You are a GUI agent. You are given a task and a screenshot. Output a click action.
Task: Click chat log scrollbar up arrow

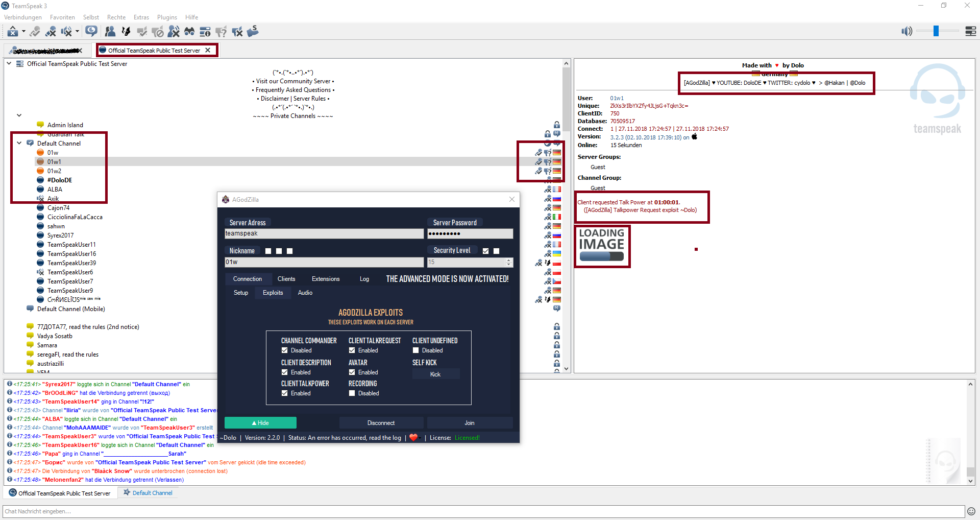[x=970, y=384]
